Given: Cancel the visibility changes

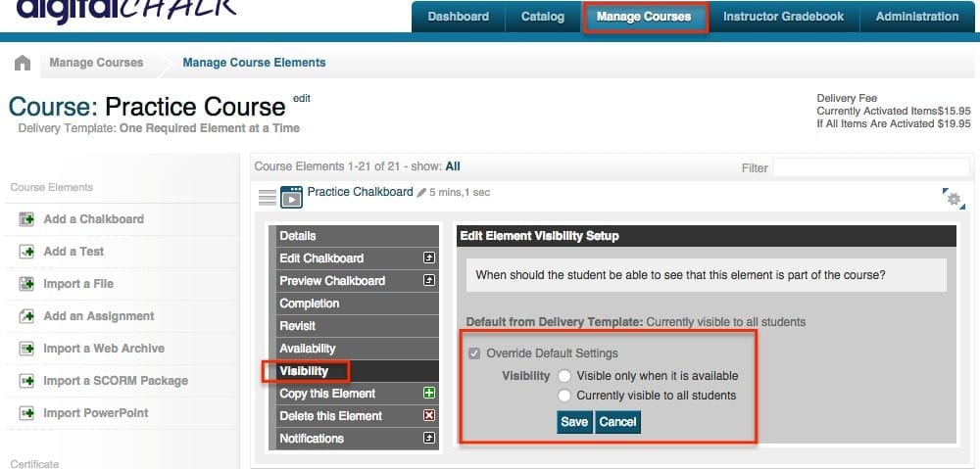Looking at the screenshot, I should 617,422.
